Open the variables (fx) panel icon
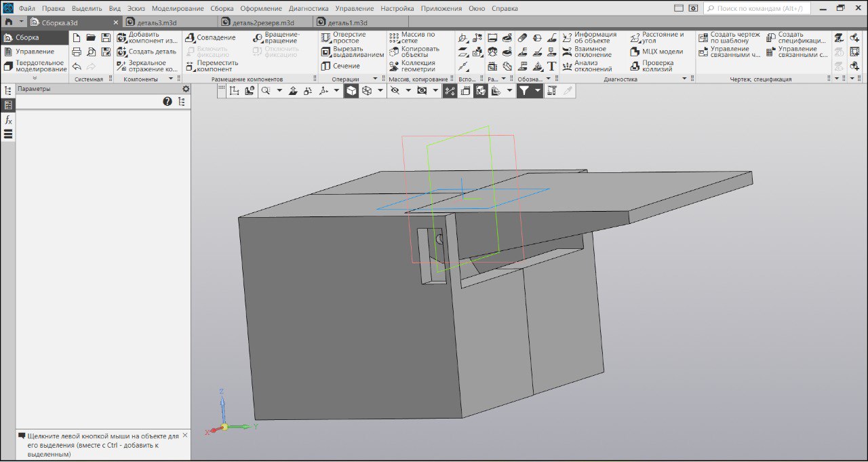 (8, 120)
